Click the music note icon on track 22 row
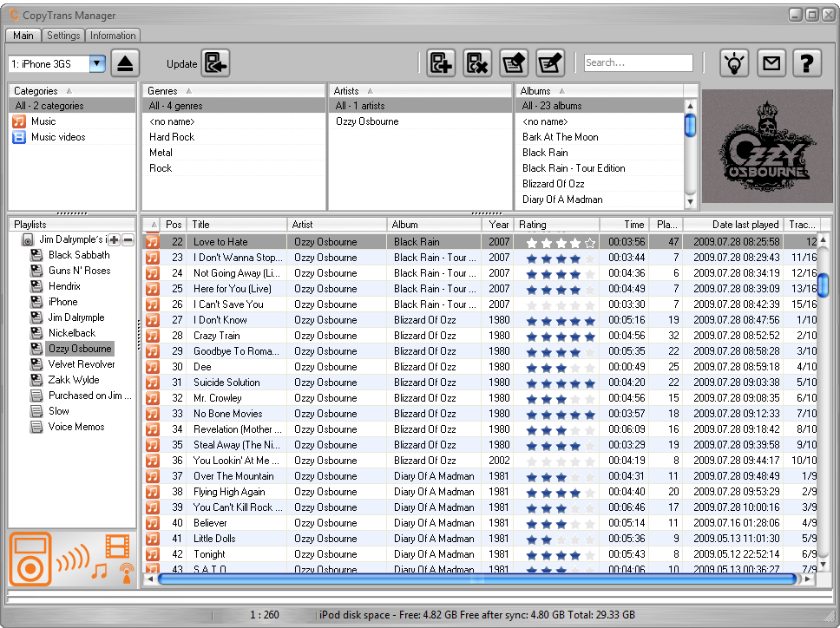The height and width of the screenshot is (628, 840). tap(153, 242)
